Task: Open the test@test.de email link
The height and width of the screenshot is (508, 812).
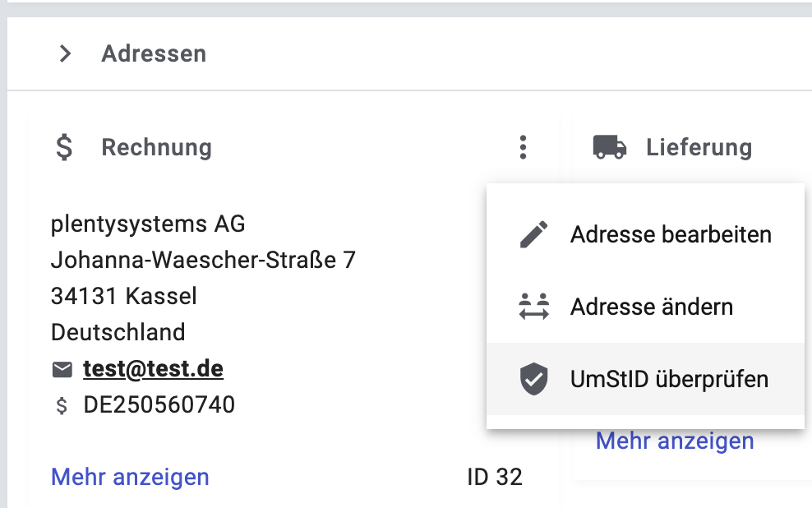Action: pos(153,370)
